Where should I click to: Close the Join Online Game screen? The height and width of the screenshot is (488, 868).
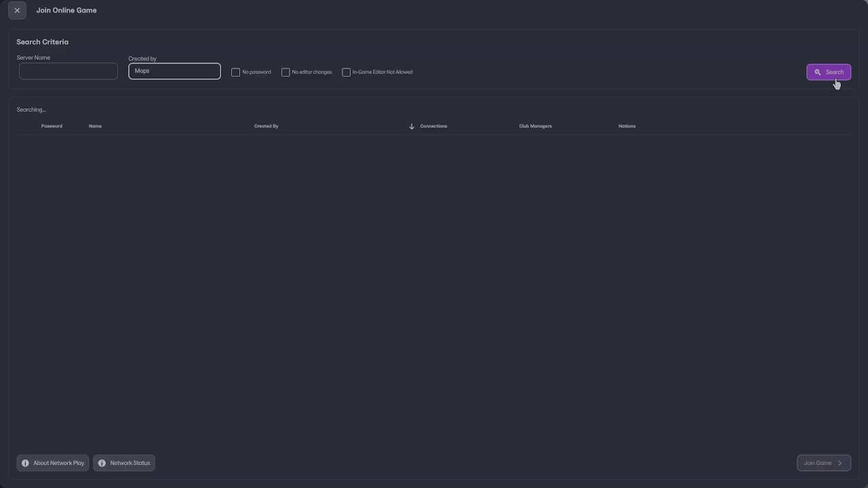[17, 10]
